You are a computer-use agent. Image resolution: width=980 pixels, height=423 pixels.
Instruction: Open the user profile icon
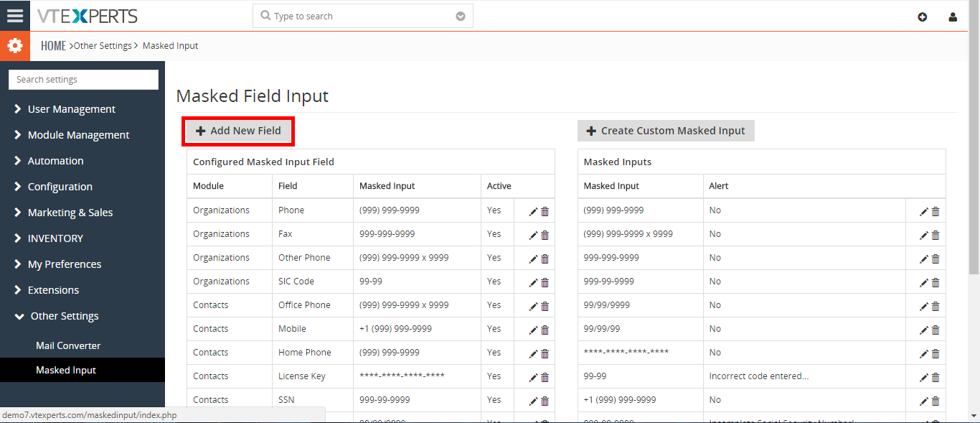(x=953, y=17)
